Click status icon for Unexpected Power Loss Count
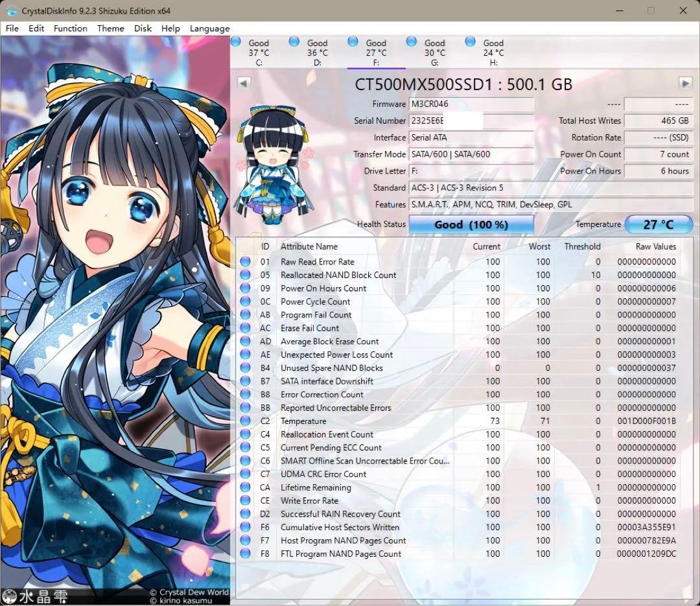 coord(245,354)
